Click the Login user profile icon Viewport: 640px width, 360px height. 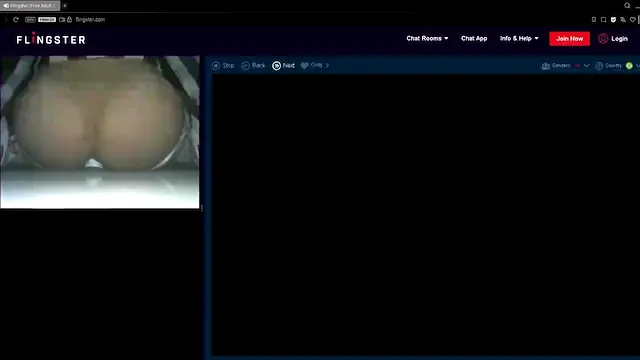click(x=603, y=38)
